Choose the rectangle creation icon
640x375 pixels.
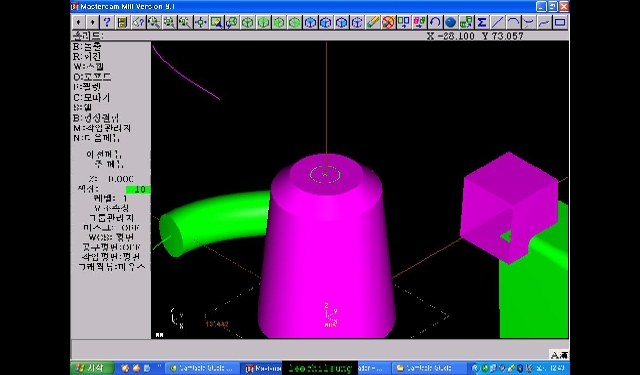click(560, 22)
